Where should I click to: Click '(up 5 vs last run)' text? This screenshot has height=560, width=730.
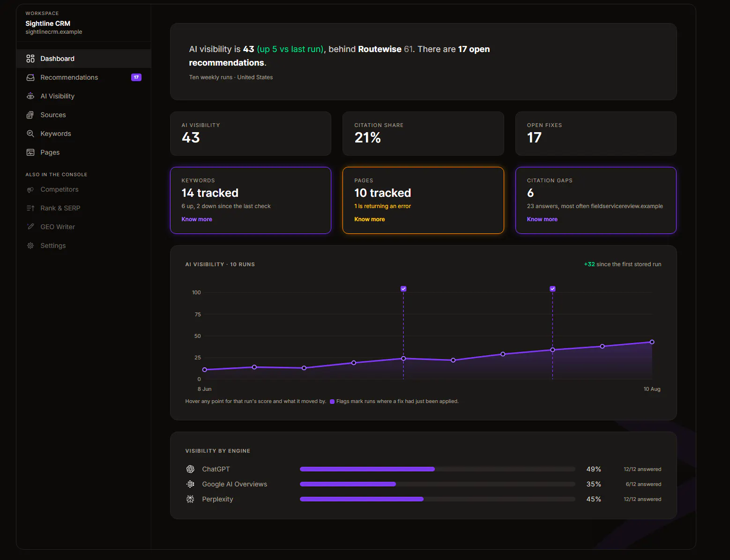coord(291,49)
